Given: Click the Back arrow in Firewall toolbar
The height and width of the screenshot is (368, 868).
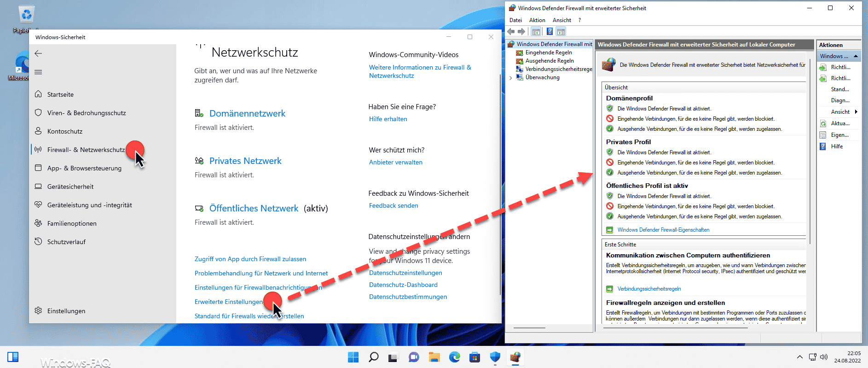Looking at the screenshot, I should click(511, 31).
